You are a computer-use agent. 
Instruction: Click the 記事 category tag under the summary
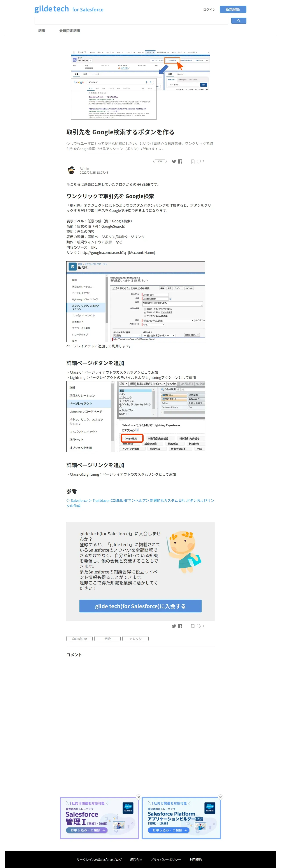[x=160, y=161]
